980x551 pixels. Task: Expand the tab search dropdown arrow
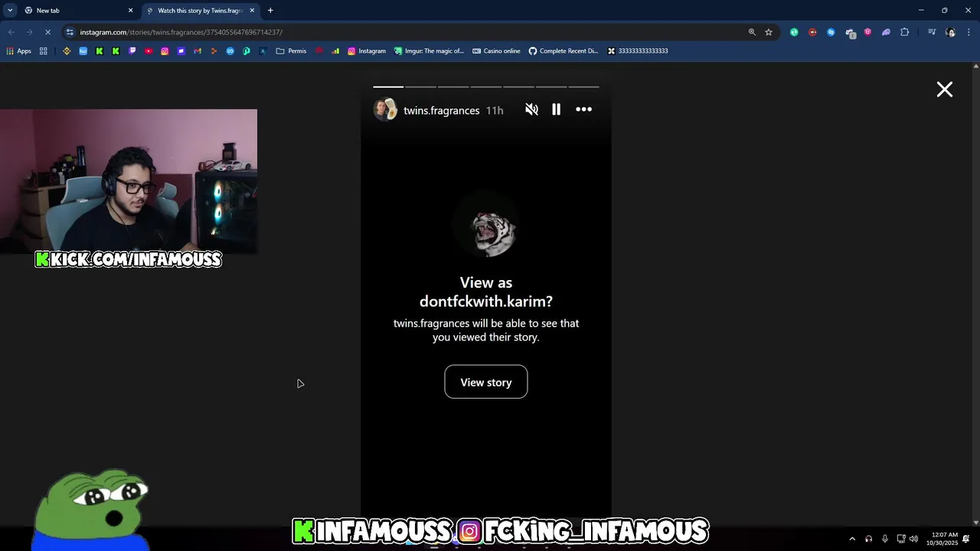coord(10,11)
